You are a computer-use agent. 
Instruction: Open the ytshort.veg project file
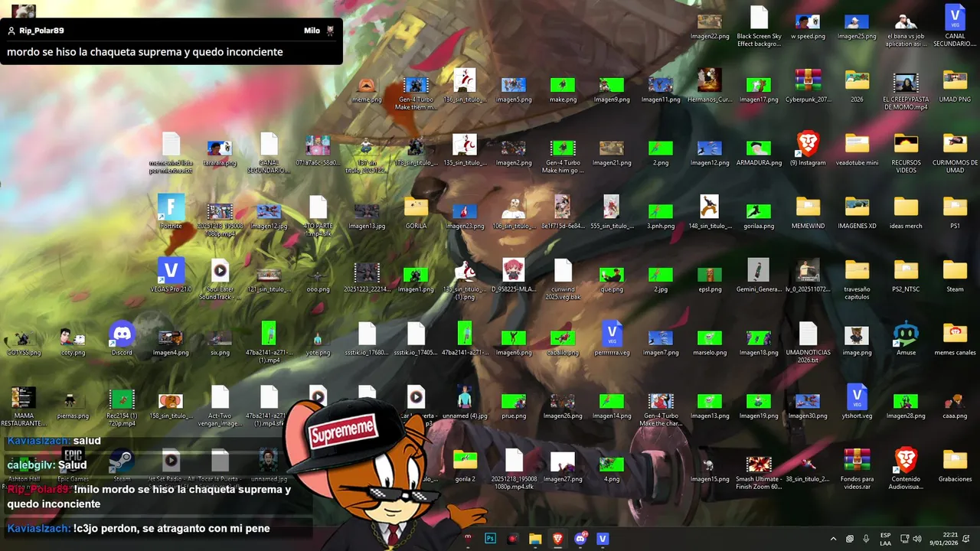[857, 403]
